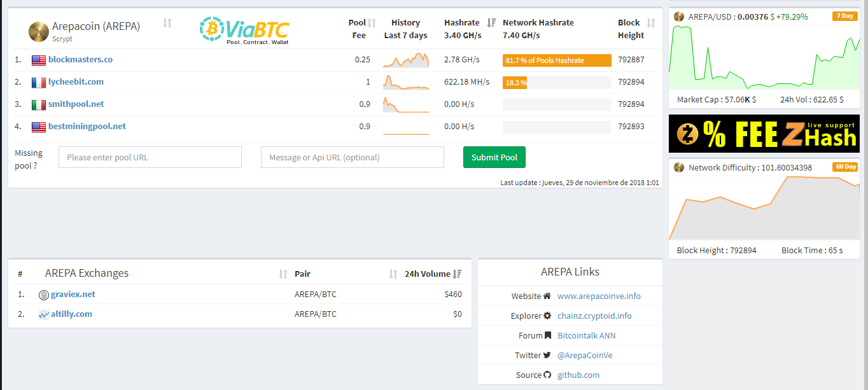Click the French flag beside lycheebit.com
868x390 pixels.
[x=39, y=82]
